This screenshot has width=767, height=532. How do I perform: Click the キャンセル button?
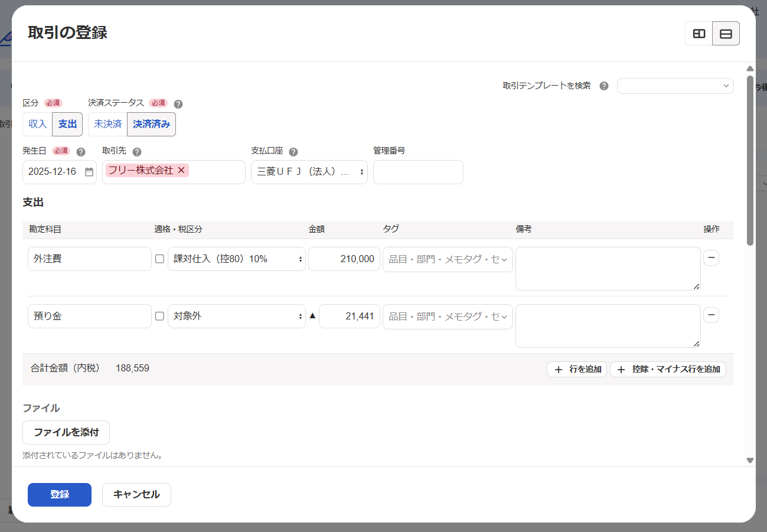point(136,495)
